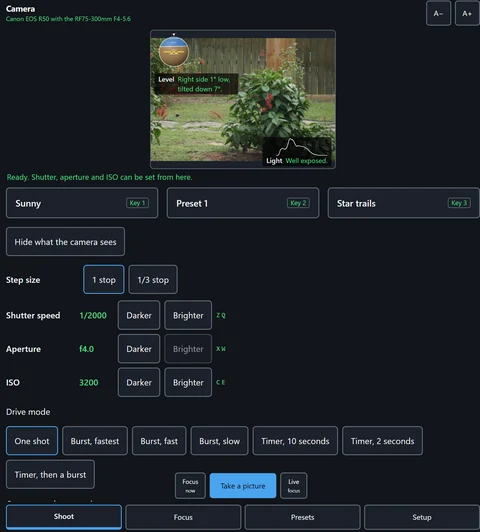Click the ISO value 3200
The image size is (480, 532).
(x=89, y=382)
